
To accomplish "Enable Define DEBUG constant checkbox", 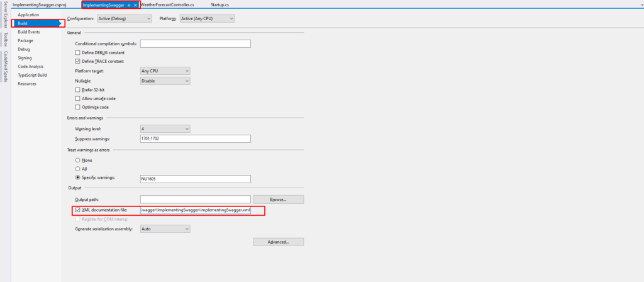I will tap(78, 52).
